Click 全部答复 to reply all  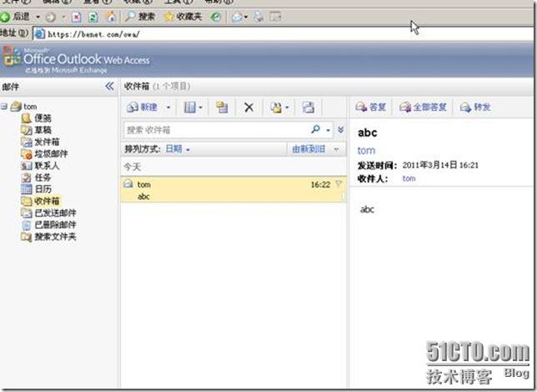(424, 108)
